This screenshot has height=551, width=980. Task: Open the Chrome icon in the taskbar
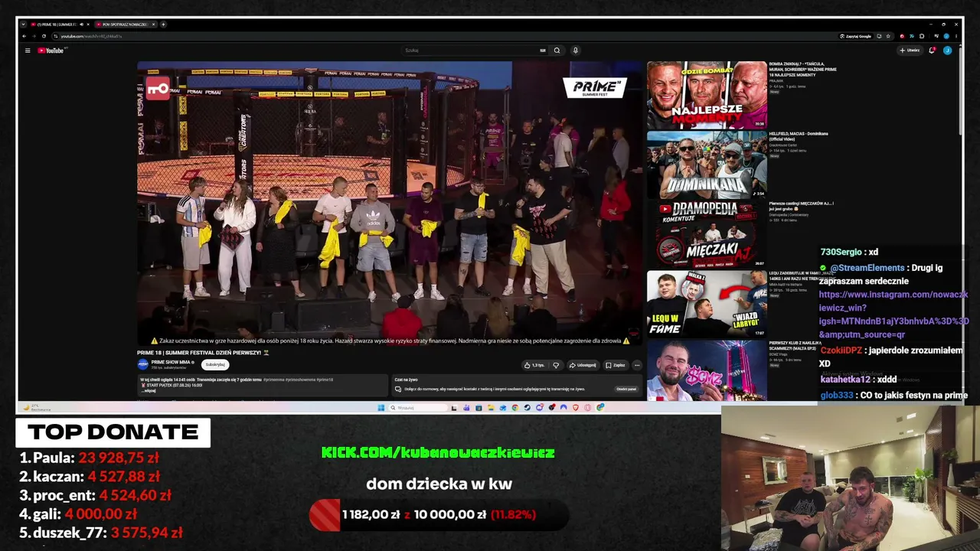click(x=515, y=407)
